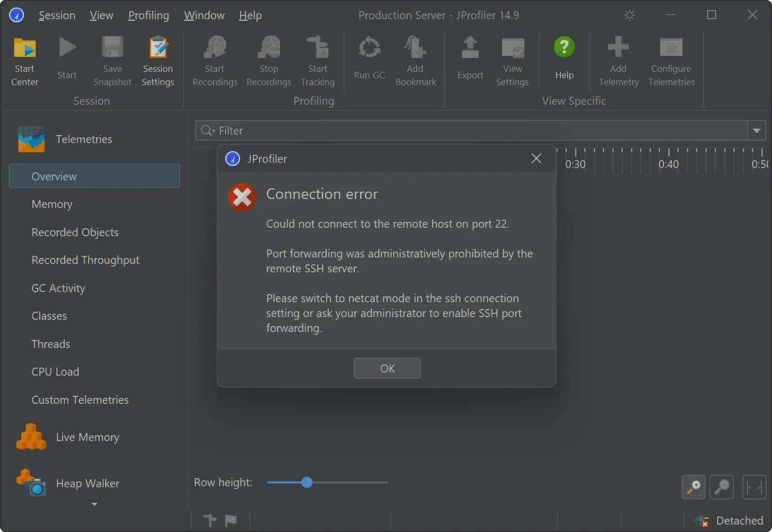Open Recorded Throughput view
The image size is (772, 532).
(85, 260)
